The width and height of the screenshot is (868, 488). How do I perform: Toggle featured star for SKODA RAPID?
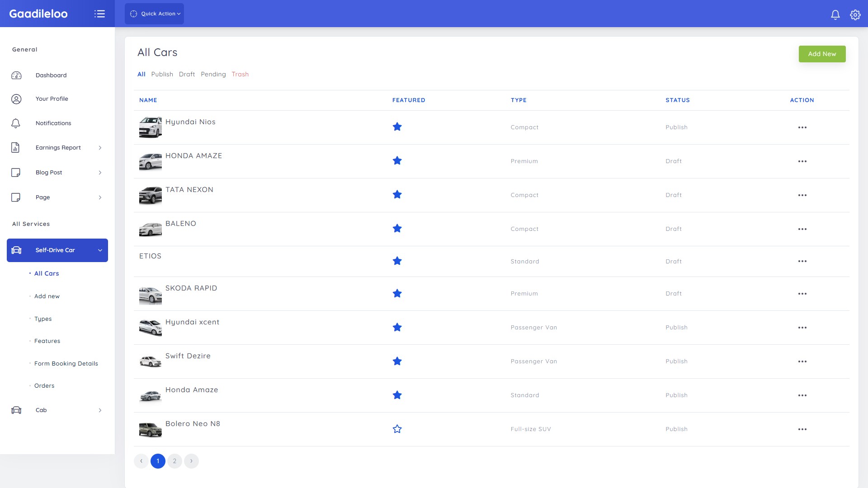[x=397, y=294]
